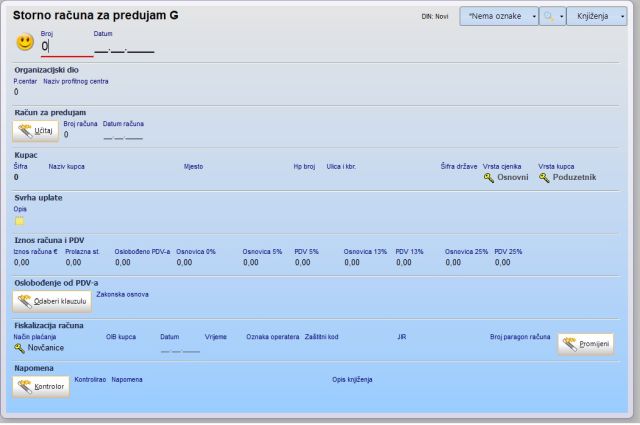The image size is (640, 425).
Task: Focus the Broj number input field
Action: coord(65,46)
